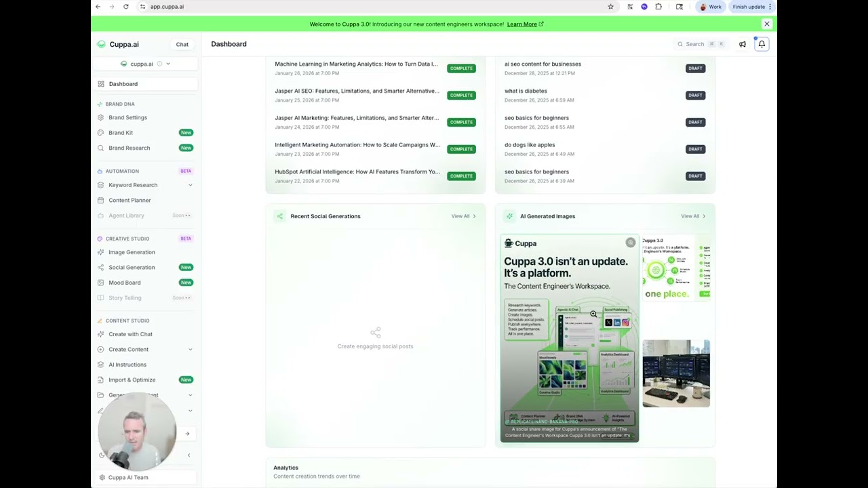Screen dimensions: 868x488
Task: Open 'HubSpot Artificial Intelligence' article row
Action: [x=375, y=176]
